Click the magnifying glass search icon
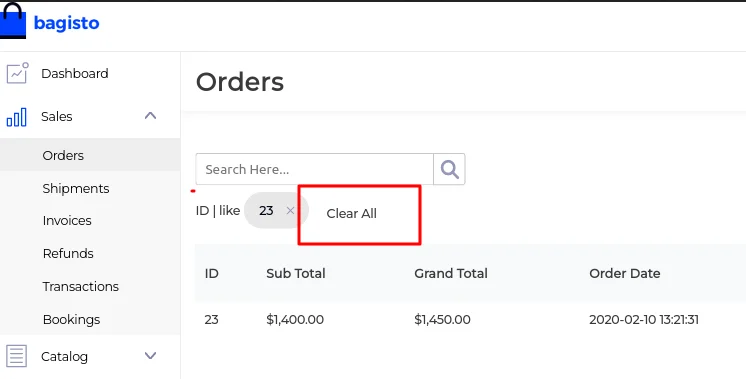The height and width of the screenshot is (379, 746). (449, 169)
